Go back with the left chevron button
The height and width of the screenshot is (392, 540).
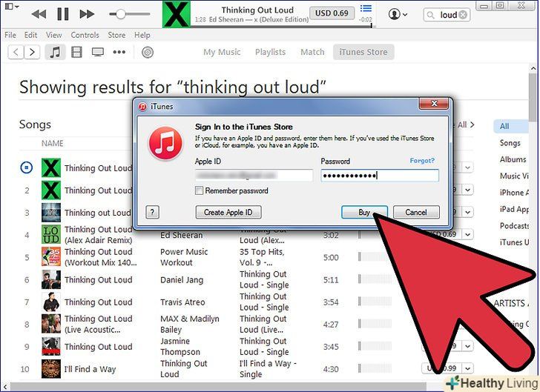16,53
